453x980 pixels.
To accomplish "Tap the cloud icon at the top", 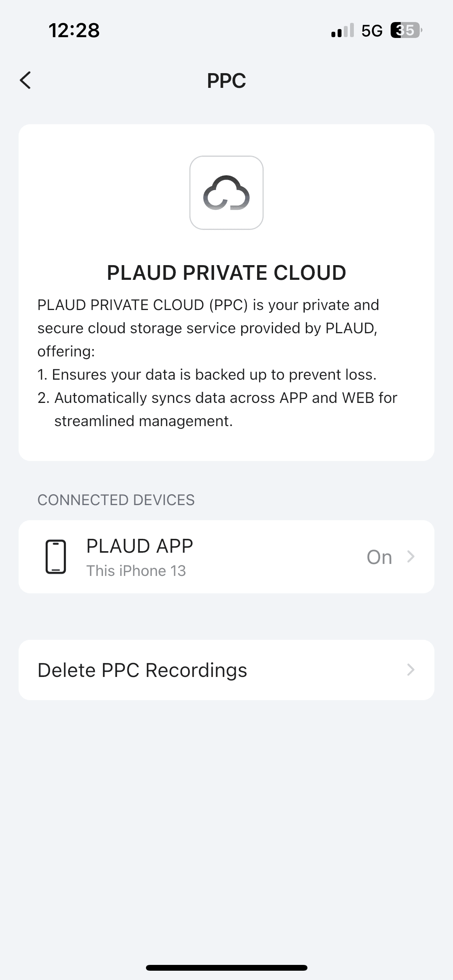I will click(x=226, y=193).
